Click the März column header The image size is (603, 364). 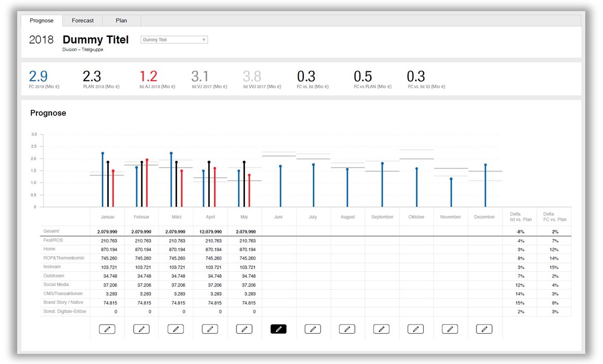[x=177, y=217]
